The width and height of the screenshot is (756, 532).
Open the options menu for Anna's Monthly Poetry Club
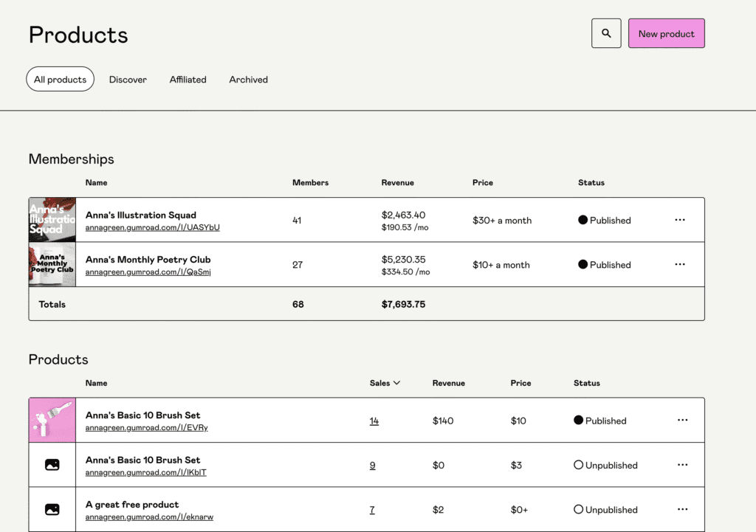pos(679,264)
